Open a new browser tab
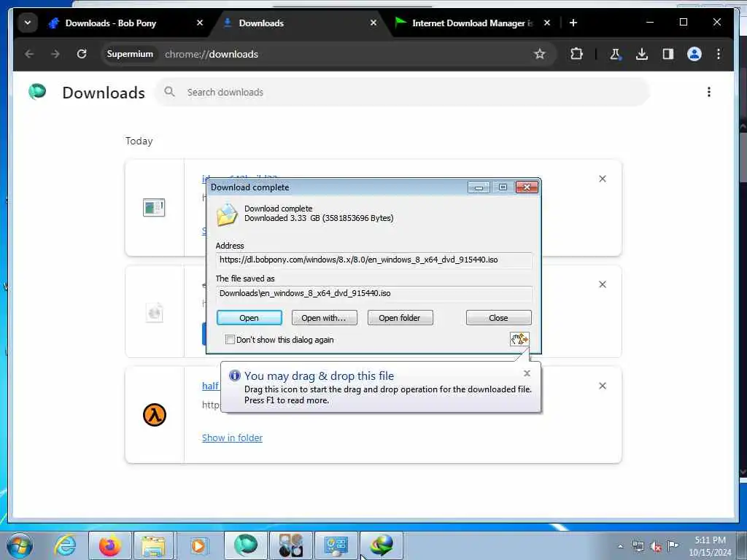The height and width of the screenshot is (560, 747). coord(573,23)
